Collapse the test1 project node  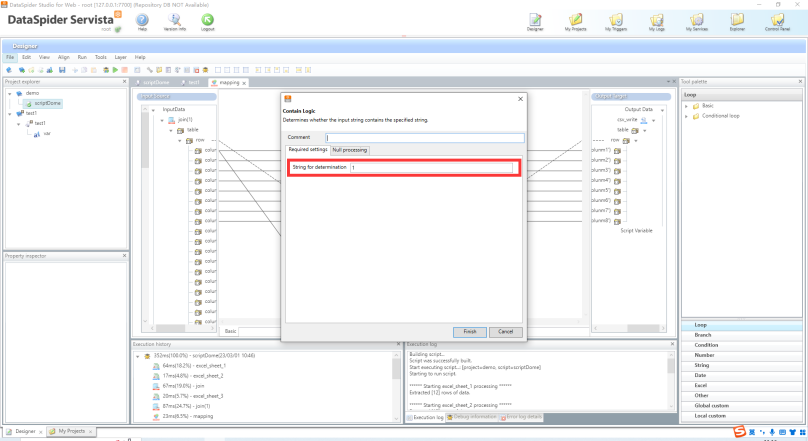(10, 114)
